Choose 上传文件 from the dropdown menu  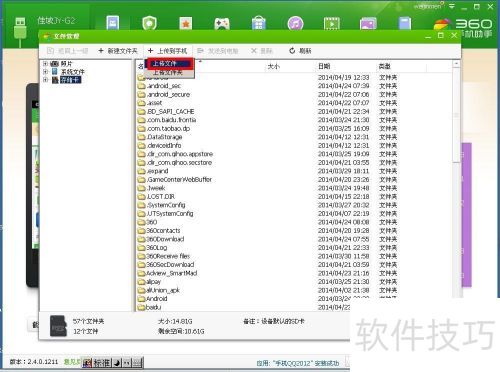(170, 63)
